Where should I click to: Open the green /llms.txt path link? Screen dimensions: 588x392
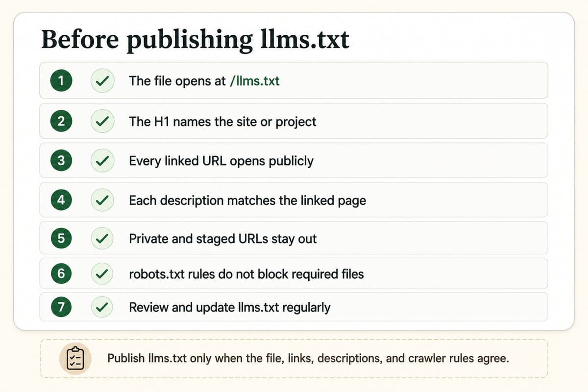point(254,81)
